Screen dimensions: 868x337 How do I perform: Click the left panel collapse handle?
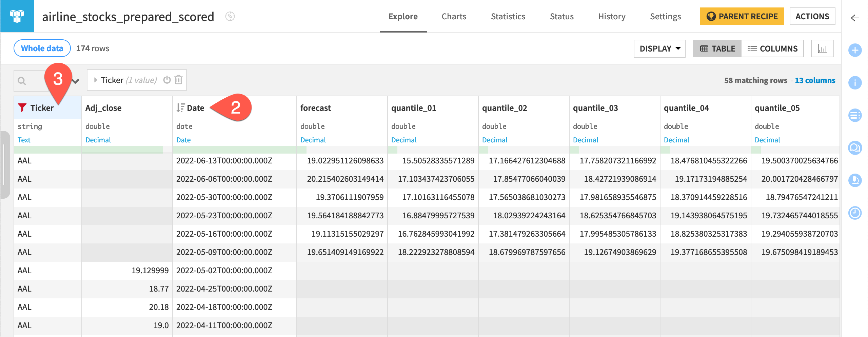4,165
